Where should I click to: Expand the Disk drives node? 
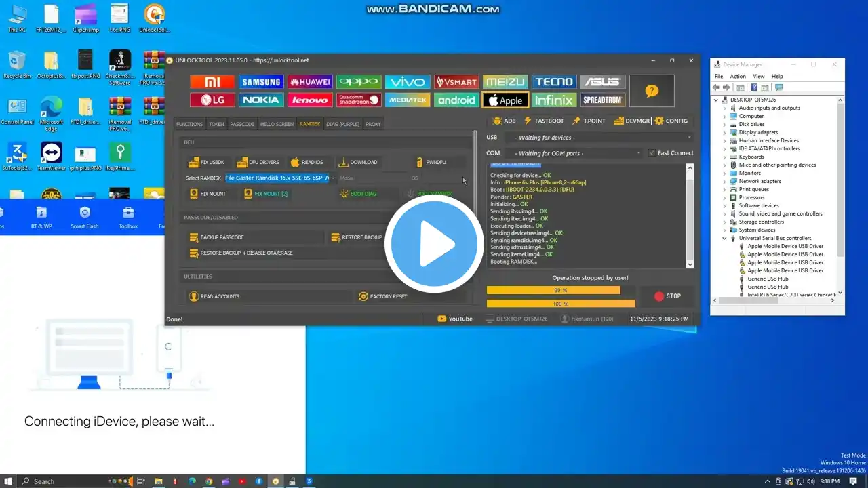click(725, 124)
